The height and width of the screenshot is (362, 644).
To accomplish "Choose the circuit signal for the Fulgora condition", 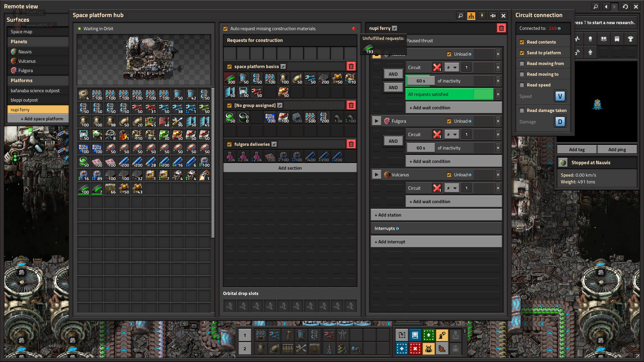I will tap(437, 134).
